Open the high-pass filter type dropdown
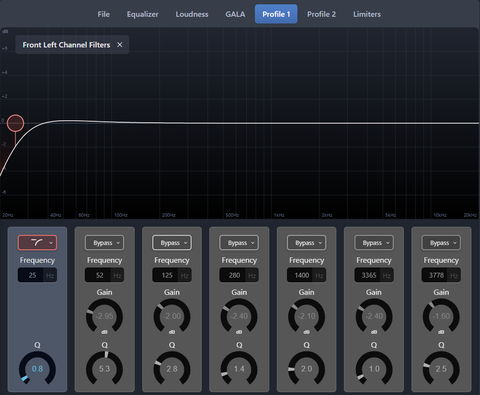 [37, 243]
